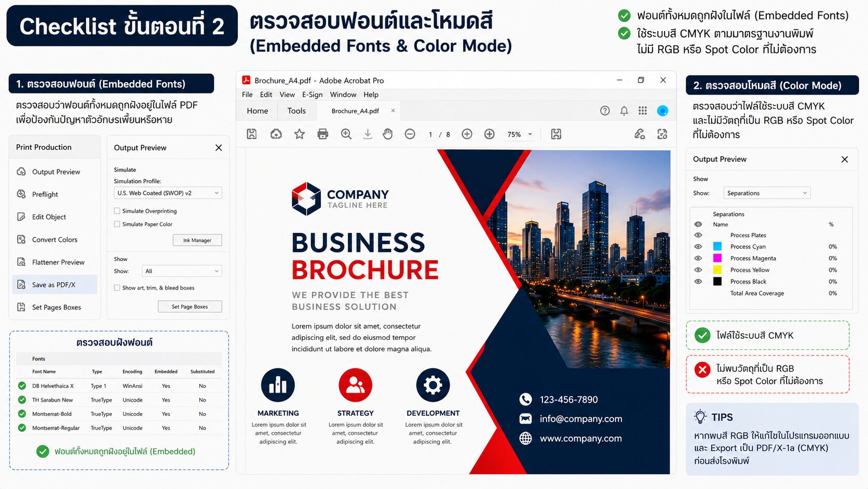The width and height of the screenshot is (868, 489).
Task: Hide the Process Cyan separation
Action: (x=698, y=246)
